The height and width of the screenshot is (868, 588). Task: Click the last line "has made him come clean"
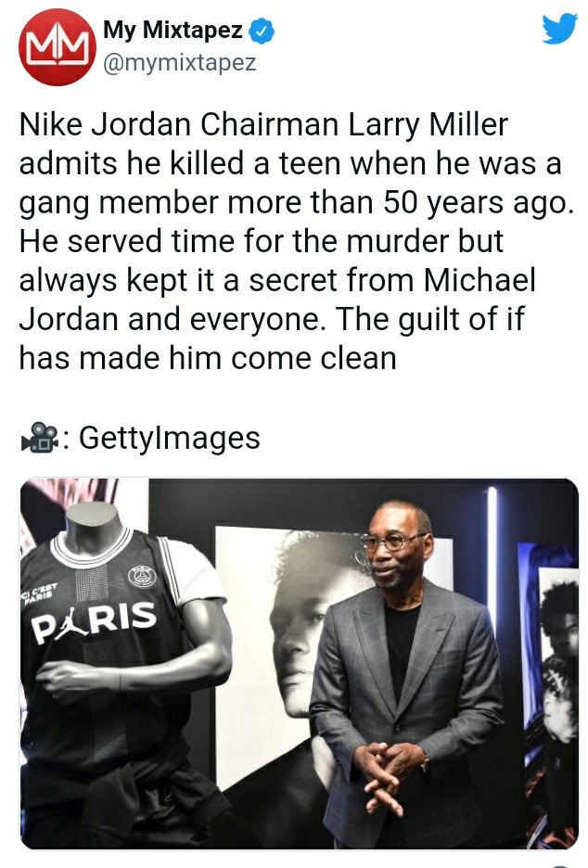tap(208, 358)
